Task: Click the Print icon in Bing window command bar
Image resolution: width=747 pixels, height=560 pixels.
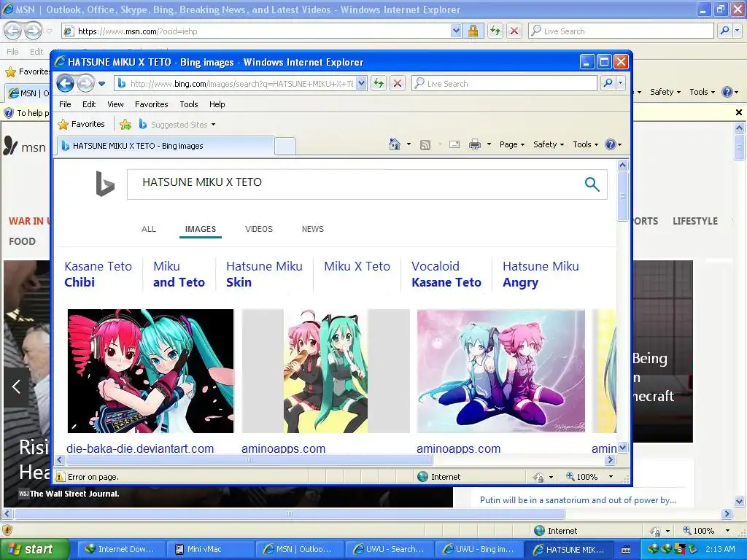Action: coord(475,144)
